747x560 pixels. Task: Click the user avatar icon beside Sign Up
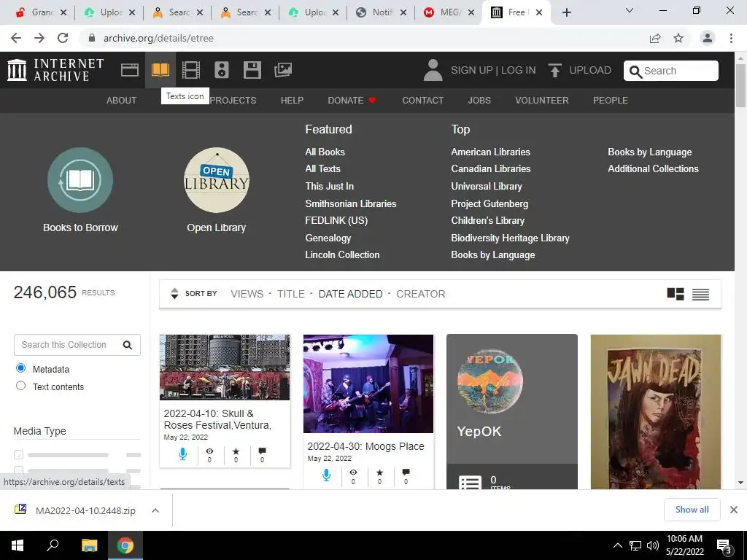(x=433, y=70)
